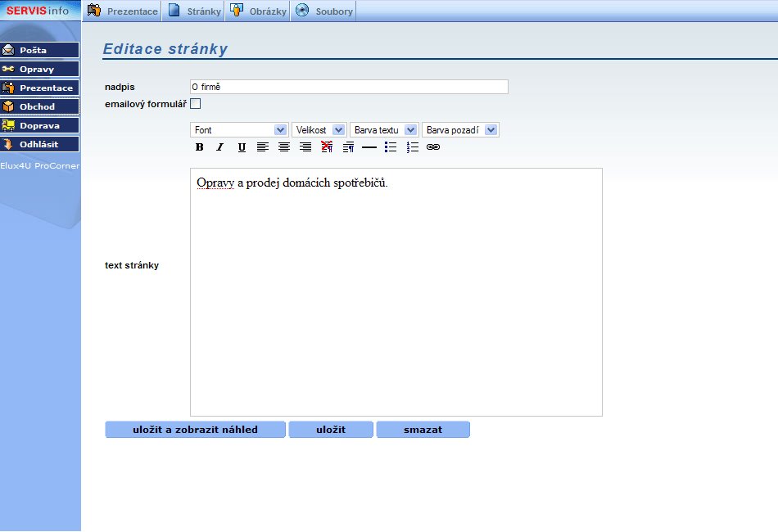Viewport: 778px width, 532px height.
Task: Switch to the Prezentace top tab
Action: coord(122,11)
